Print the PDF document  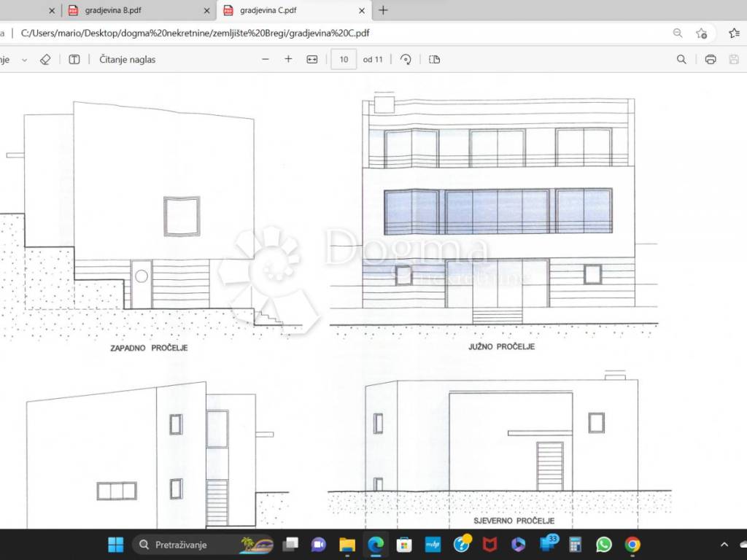(x=711, y=60)
